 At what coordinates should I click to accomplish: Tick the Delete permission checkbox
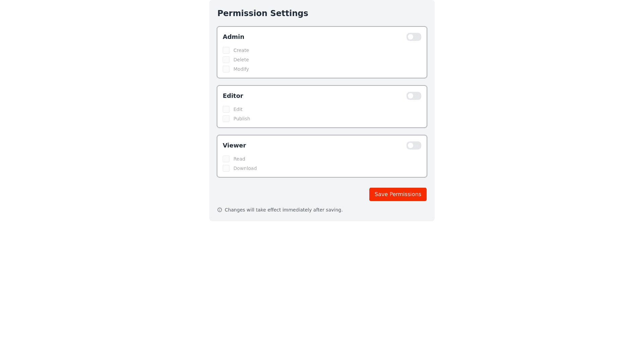(226, 60)
